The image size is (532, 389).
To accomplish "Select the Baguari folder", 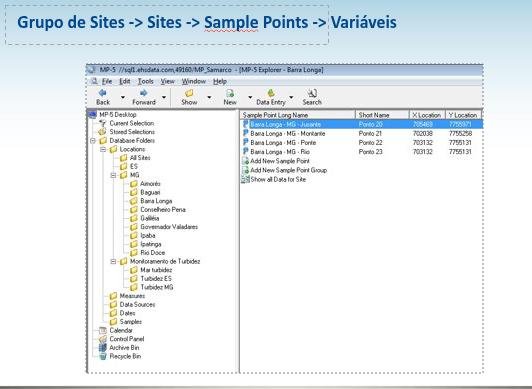I will (150, 192).
